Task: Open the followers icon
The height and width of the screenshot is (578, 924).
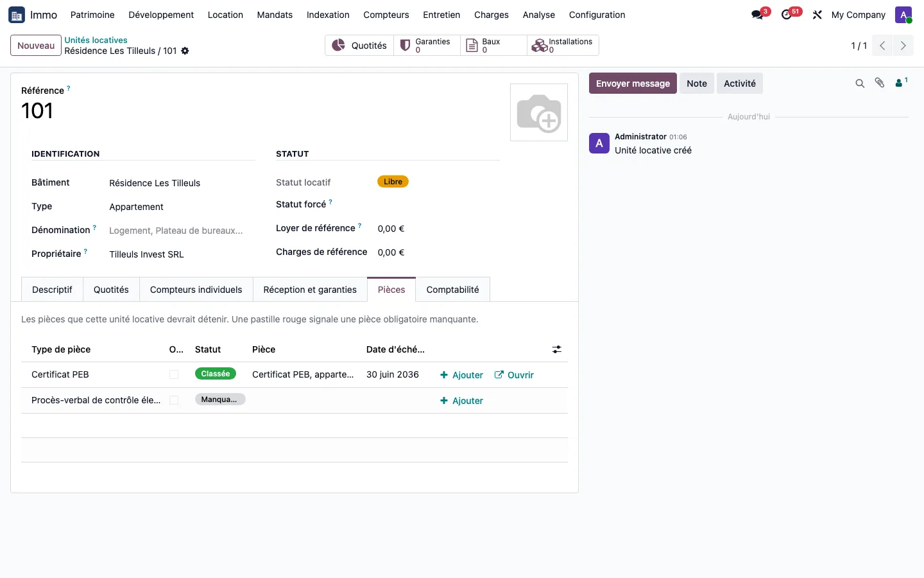Action: click(x=901, y=83)
